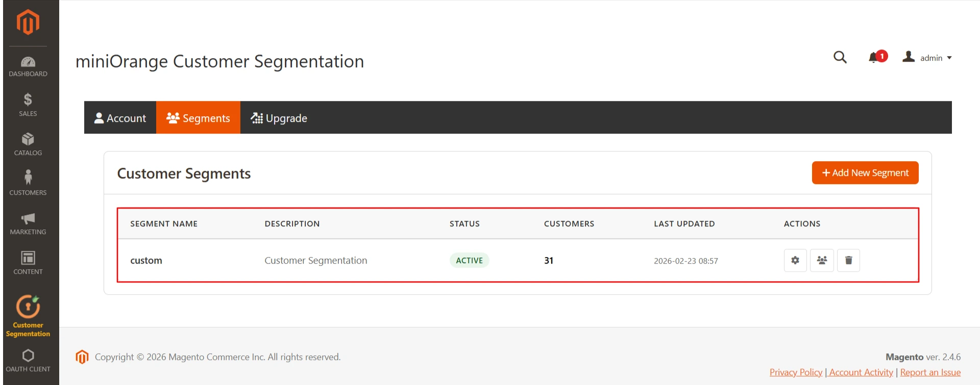Screen dimensions: 980x385
Task: Click the Last Updated column header
Action: [684, 224]
